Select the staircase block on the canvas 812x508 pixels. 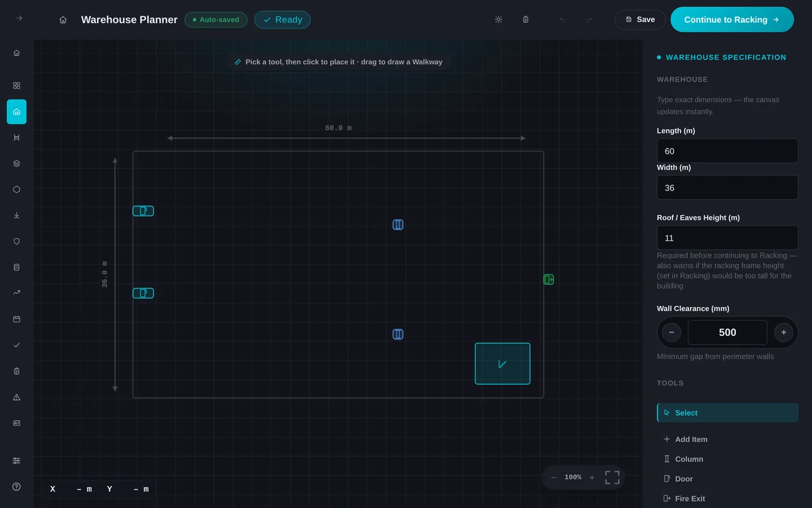click(x=502, y=364)
